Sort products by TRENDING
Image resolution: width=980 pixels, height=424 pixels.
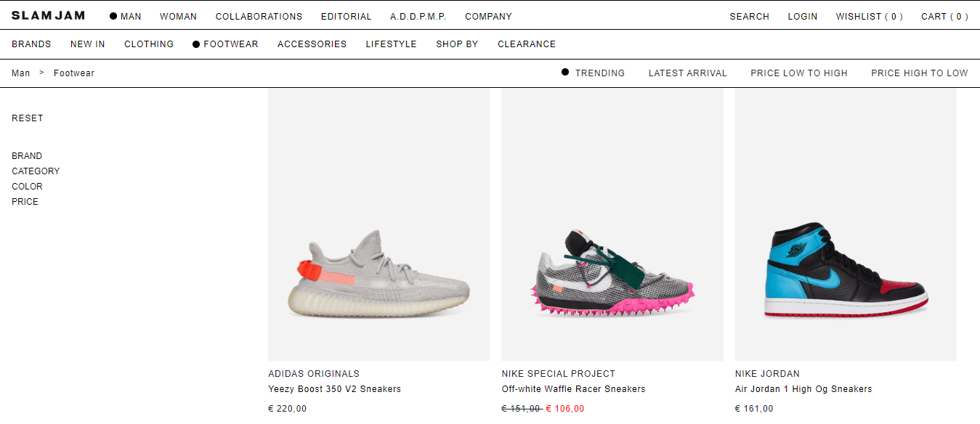click(x=599, y=73)
